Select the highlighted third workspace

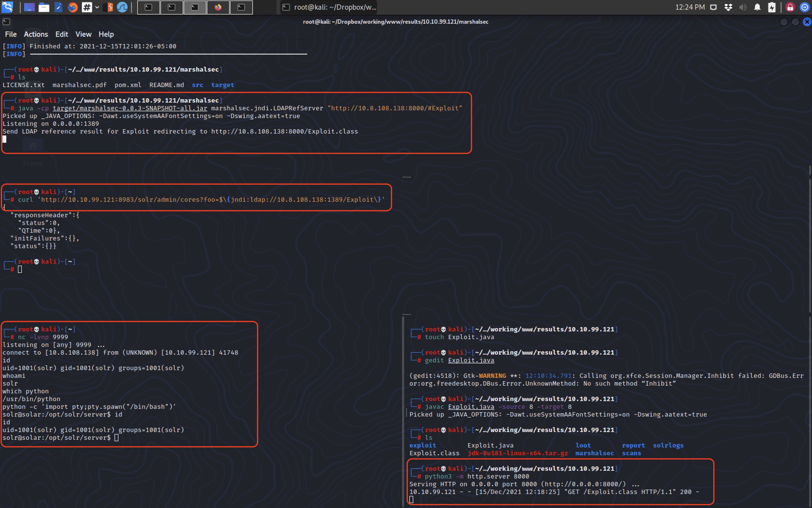click(x=195, y=7)
